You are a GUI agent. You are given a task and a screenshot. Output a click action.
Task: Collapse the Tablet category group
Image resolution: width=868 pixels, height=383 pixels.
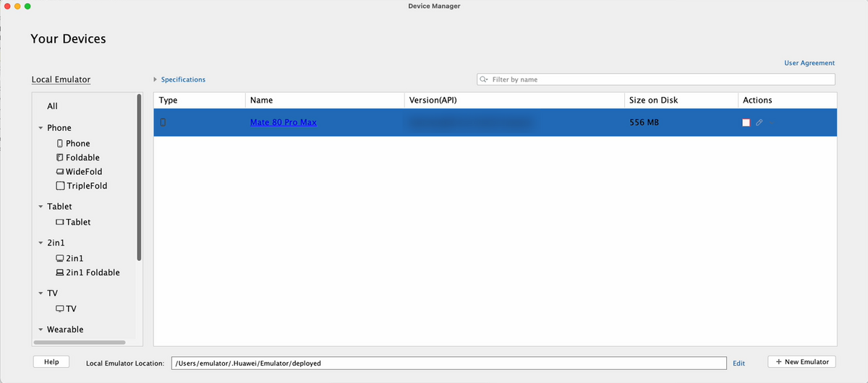click(40, 207)
